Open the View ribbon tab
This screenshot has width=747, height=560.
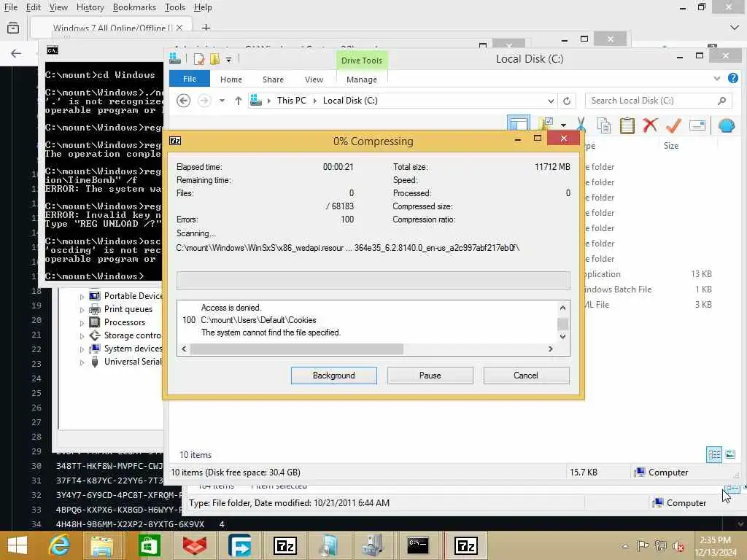coord(314,79)
